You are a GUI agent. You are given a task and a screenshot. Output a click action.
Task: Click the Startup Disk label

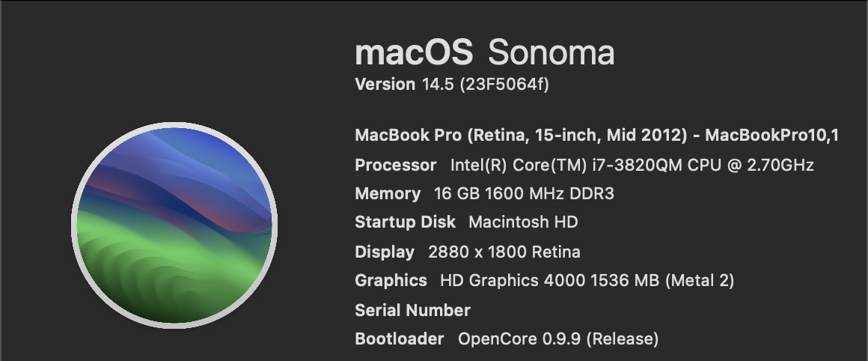[x=405, y=222]
